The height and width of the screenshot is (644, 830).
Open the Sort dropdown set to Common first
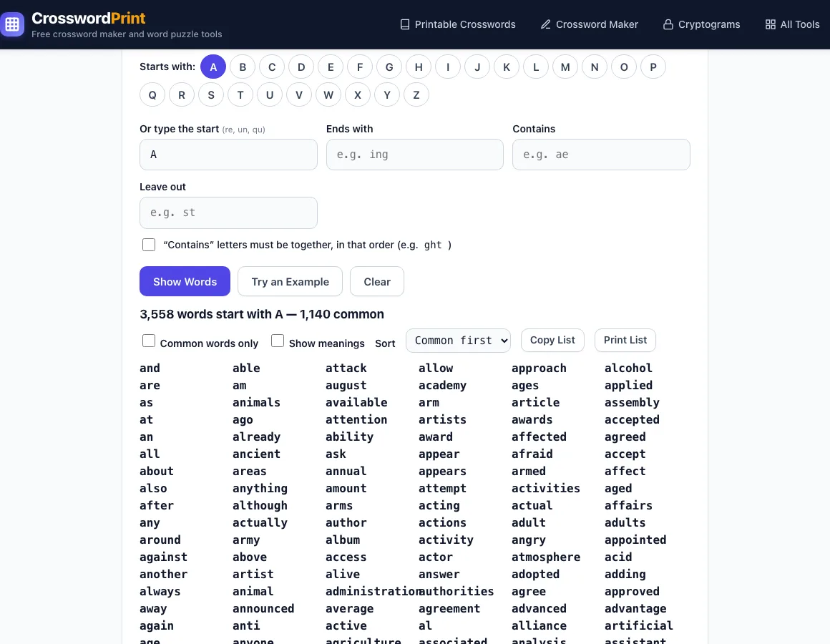(458, 341)
